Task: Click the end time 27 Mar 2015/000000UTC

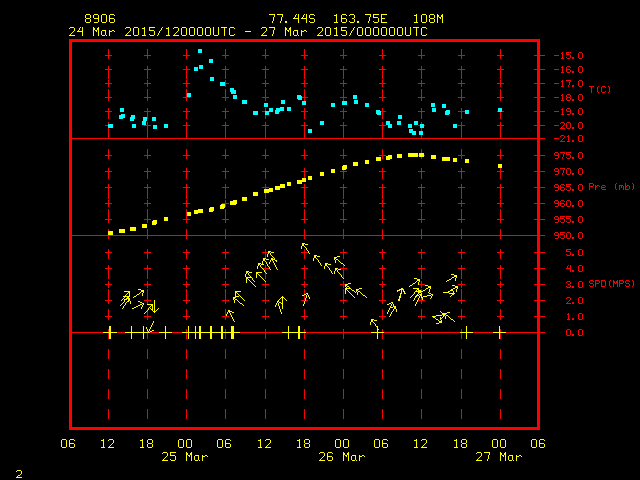Action: click(x=347, y=31)
